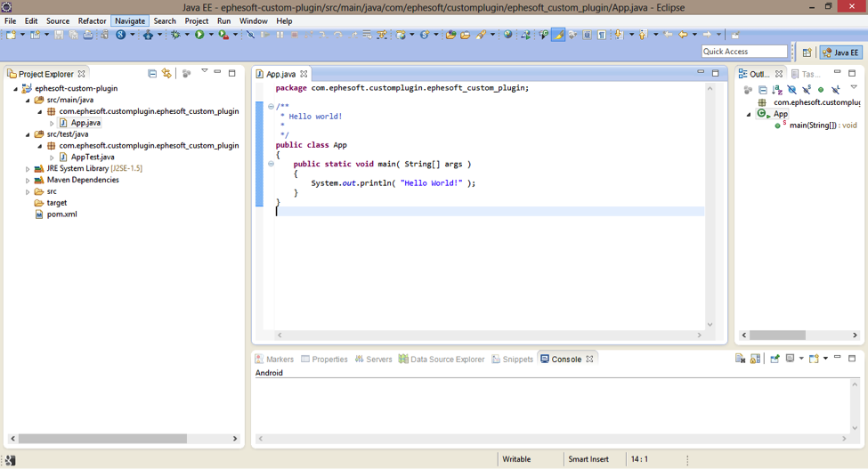Open the Refactor menu
Image resolution: width=868 pixels, height=469 pixels.
pos(92,21)
